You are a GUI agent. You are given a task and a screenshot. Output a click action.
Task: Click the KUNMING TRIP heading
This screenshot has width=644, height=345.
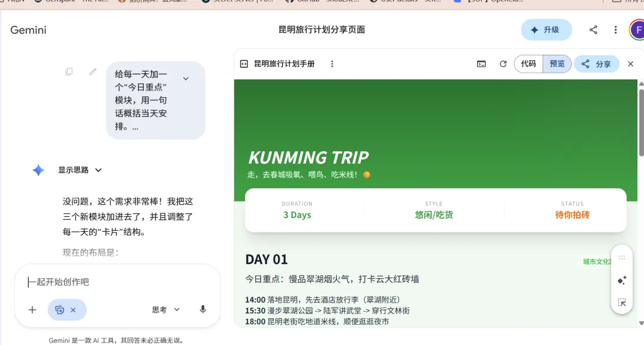pyautogui.click(x=308, y=157)
